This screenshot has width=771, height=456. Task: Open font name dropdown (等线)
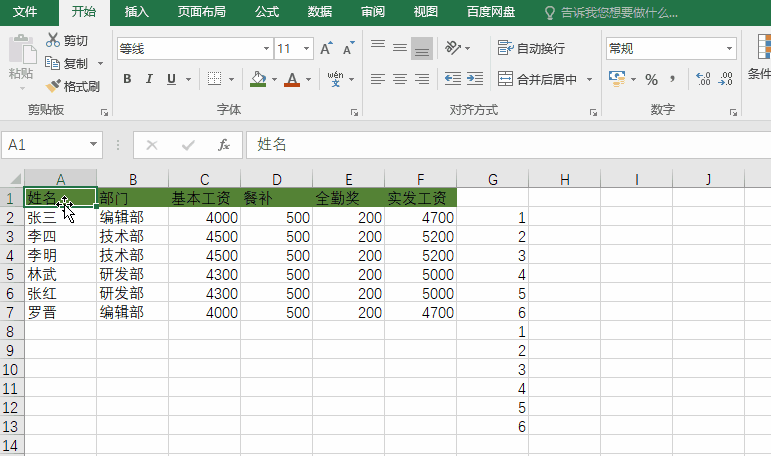pyautogui.click(x=266, y=48)
